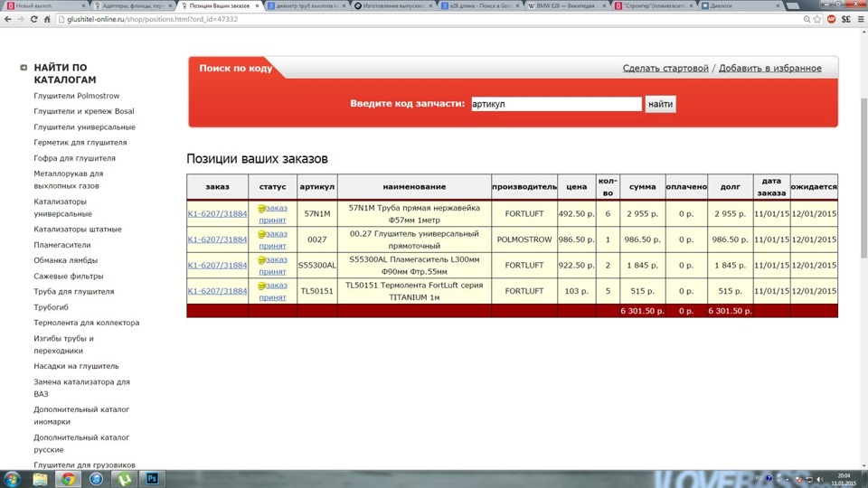Open order link in the S55300AL row

click(217, 265)
